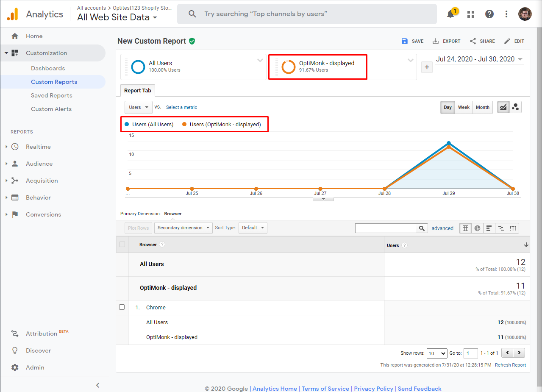
Task: Click the Home house icon
Action: (x=15, y=36)
